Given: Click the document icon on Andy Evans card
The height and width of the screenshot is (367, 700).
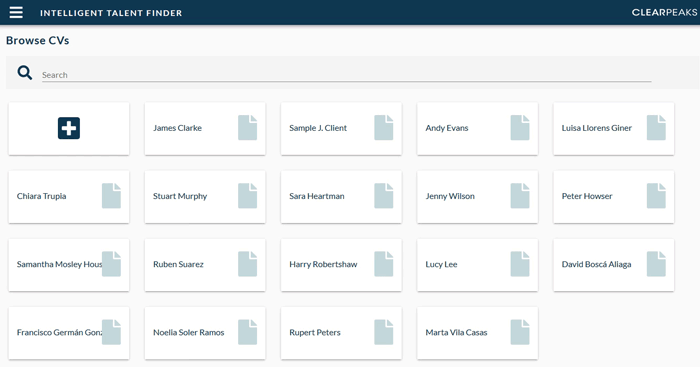Looking at the screenshot, I should point(520,128).
